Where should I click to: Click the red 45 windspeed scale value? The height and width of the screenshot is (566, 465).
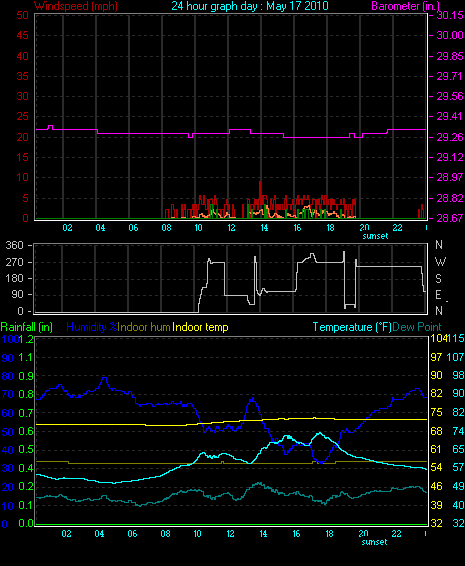[22, 35]
